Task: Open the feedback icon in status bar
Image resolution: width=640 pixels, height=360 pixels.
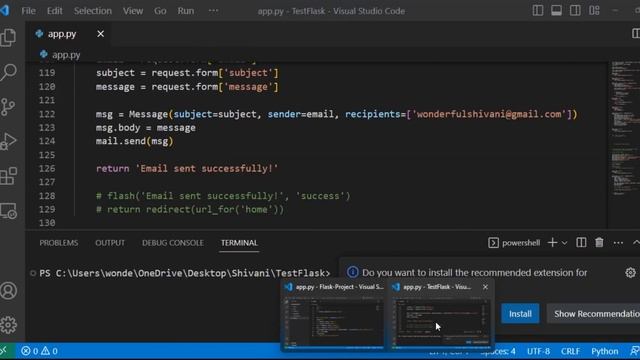Action: pos(635,351)
